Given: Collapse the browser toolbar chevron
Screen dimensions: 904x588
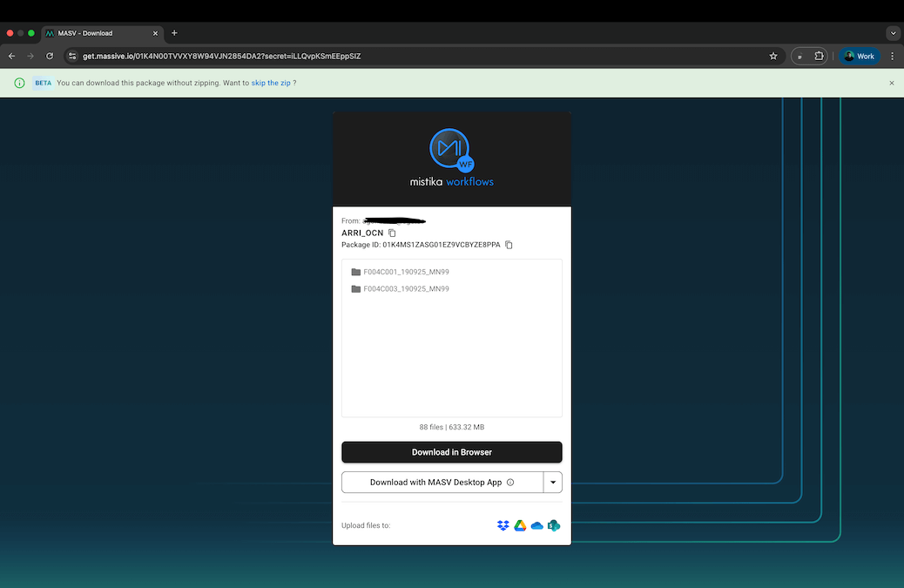Looking at the screenshot, I should tap(894, 33).
